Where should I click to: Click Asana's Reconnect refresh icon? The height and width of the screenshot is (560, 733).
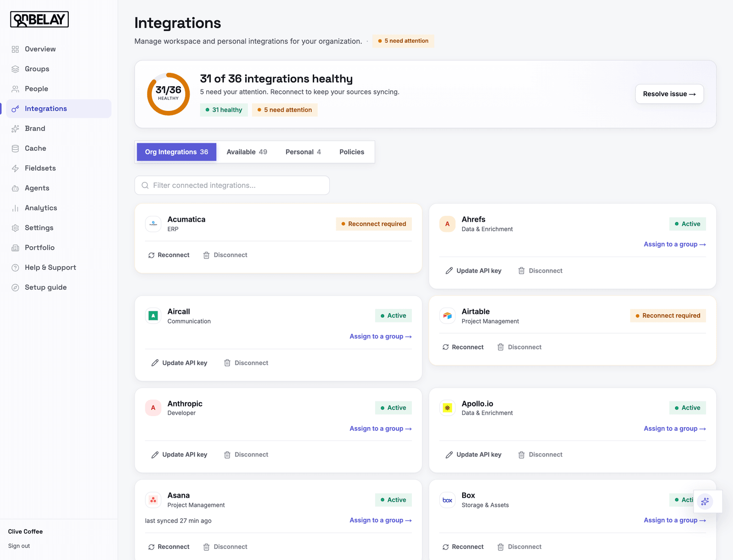click(x=151, y=547)
